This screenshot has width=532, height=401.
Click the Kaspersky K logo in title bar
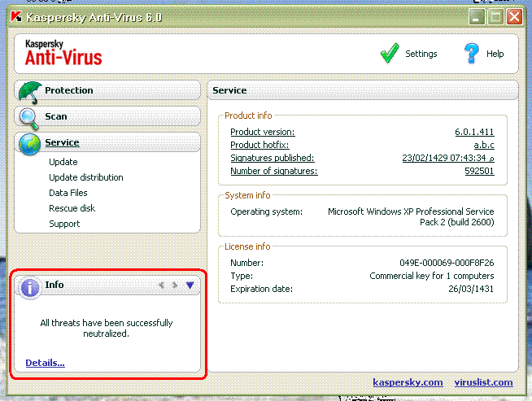(16, 16)
